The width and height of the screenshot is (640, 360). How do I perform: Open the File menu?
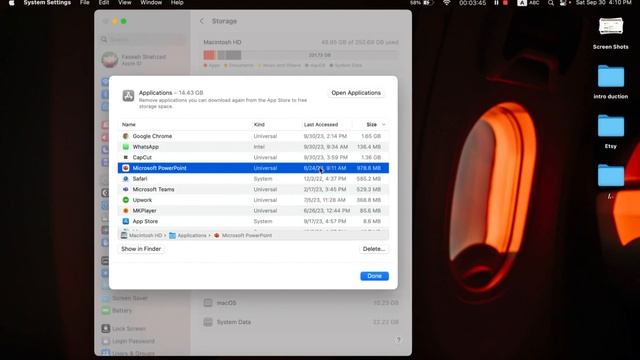(84, 3)
